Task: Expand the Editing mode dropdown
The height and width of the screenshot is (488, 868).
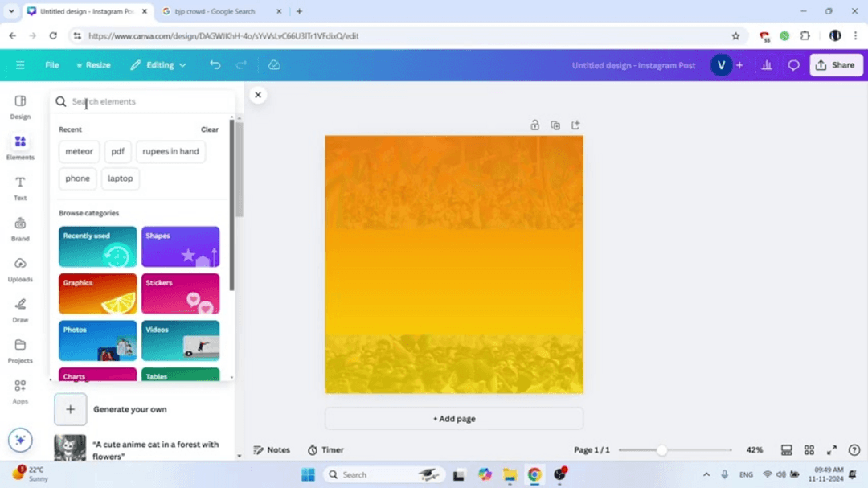Action: click(x=158, y=65)
